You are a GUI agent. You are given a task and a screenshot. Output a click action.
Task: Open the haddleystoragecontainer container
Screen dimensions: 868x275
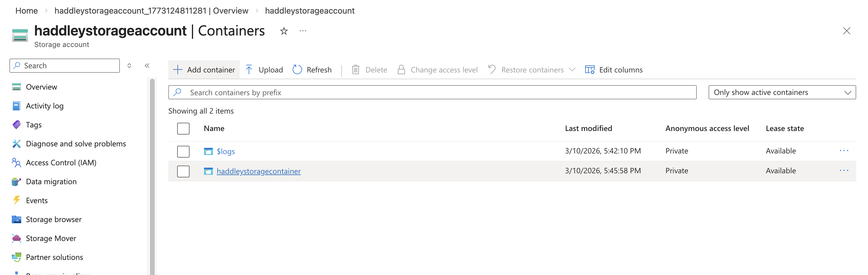(259, 171)
